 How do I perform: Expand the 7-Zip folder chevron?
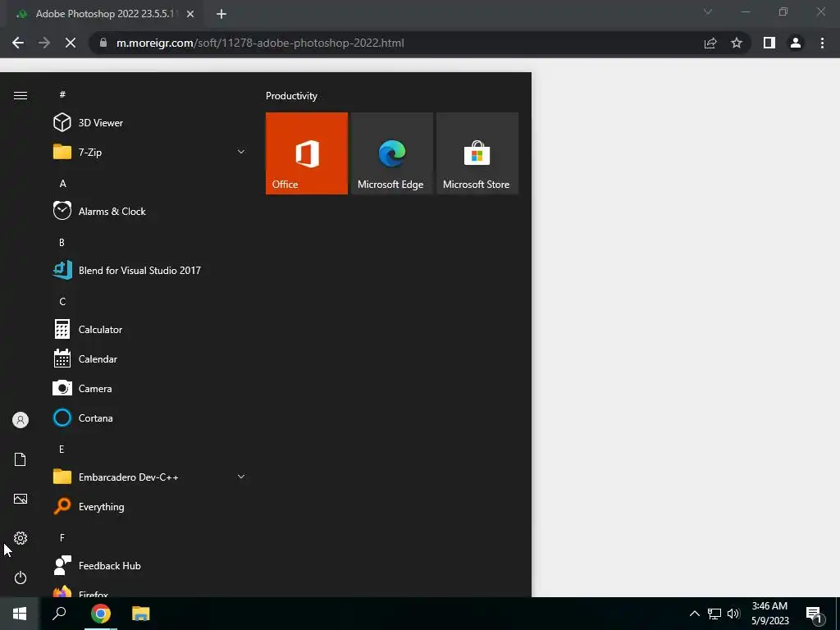point(241,152)
